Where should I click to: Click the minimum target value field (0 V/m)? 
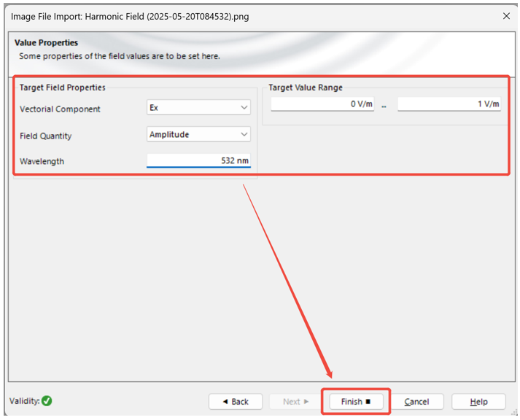322,104
